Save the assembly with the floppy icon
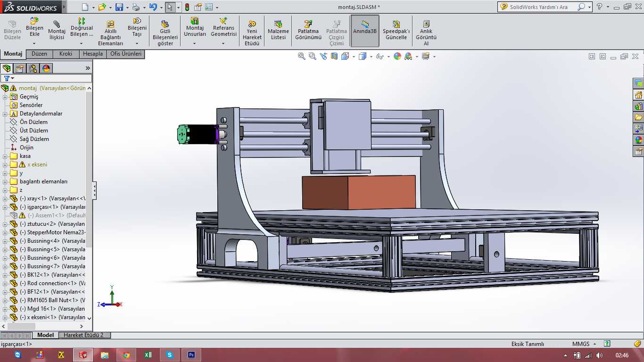 click(119, 7)
